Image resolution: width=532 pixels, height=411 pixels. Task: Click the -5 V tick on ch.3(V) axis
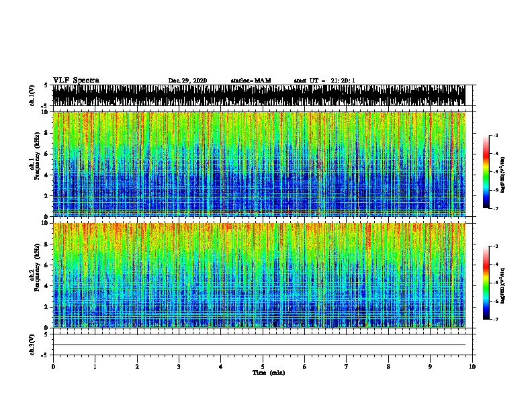pos(45,355)
